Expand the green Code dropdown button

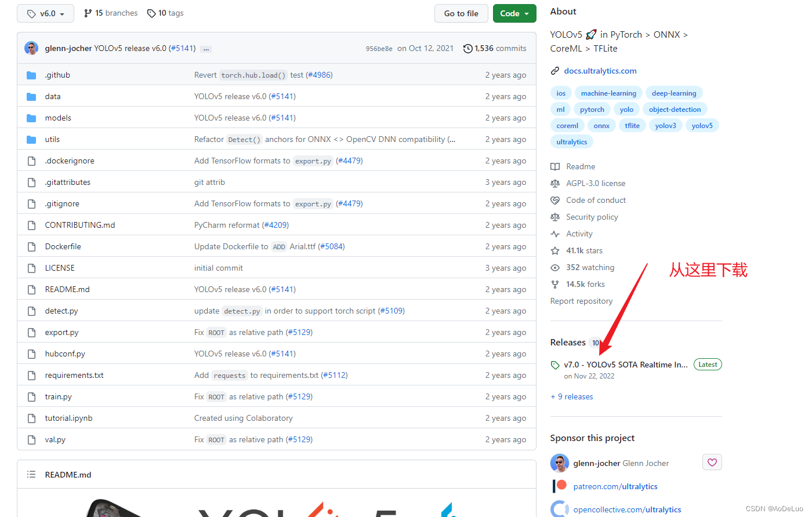514,13
